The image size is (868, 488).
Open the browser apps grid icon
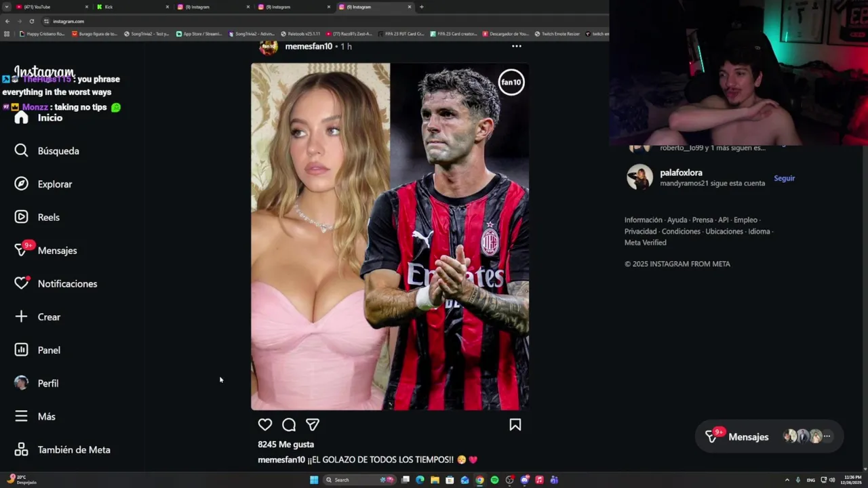[7, 34]
